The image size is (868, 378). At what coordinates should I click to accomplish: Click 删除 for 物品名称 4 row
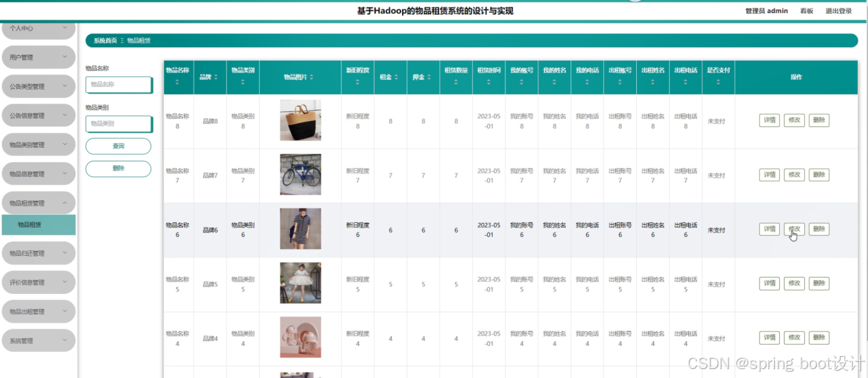click(819, 338)
